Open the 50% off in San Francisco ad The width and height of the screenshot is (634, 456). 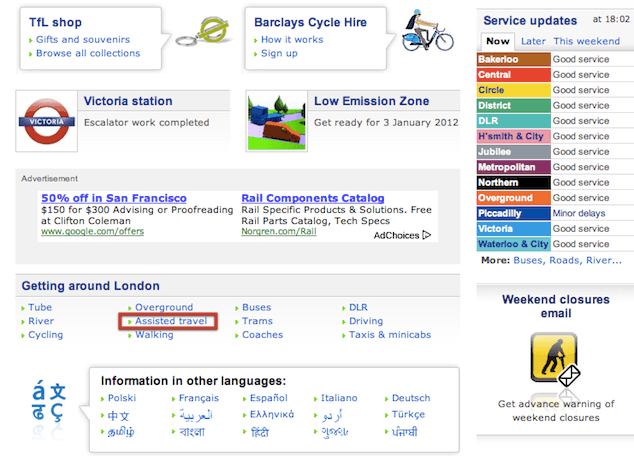click(114, 198)
